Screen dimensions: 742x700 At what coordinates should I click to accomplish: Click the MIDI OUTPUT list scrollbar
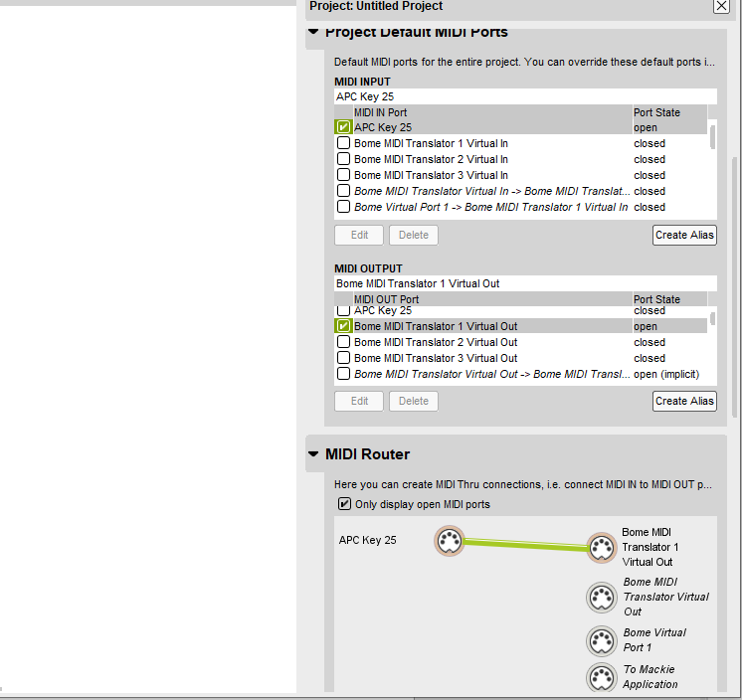[713, 318]
